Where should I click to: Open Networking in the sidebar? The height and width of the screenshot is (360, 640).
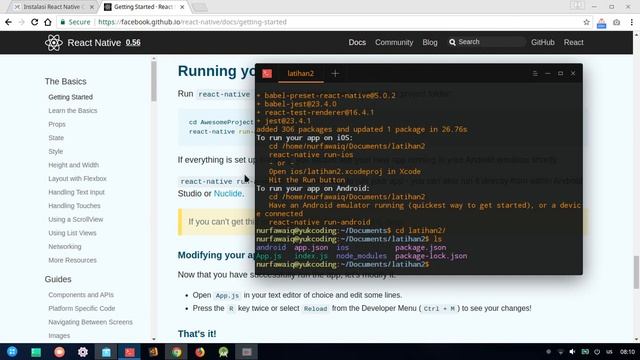point(64,247)
